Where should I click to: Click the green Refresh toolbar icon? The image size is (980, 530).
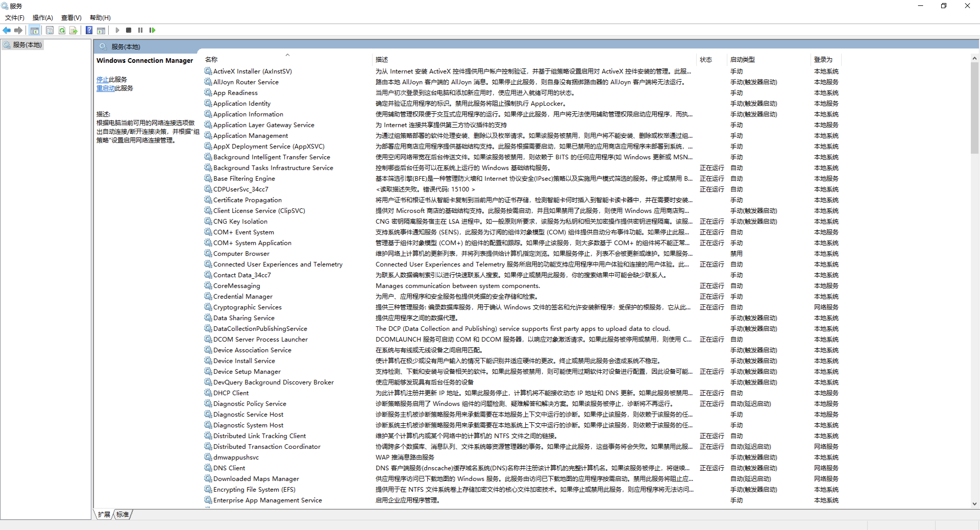click(62, 30)
